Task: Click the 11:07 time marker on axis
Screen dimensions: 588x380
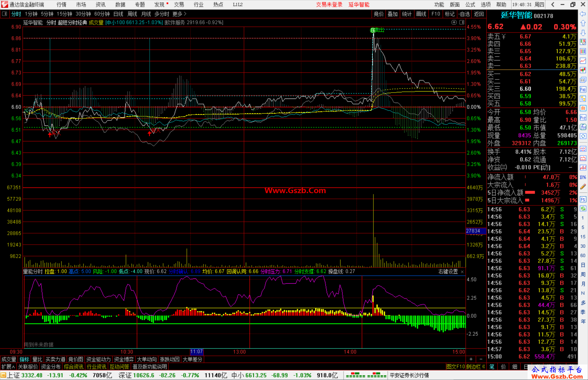Action: 197,352
